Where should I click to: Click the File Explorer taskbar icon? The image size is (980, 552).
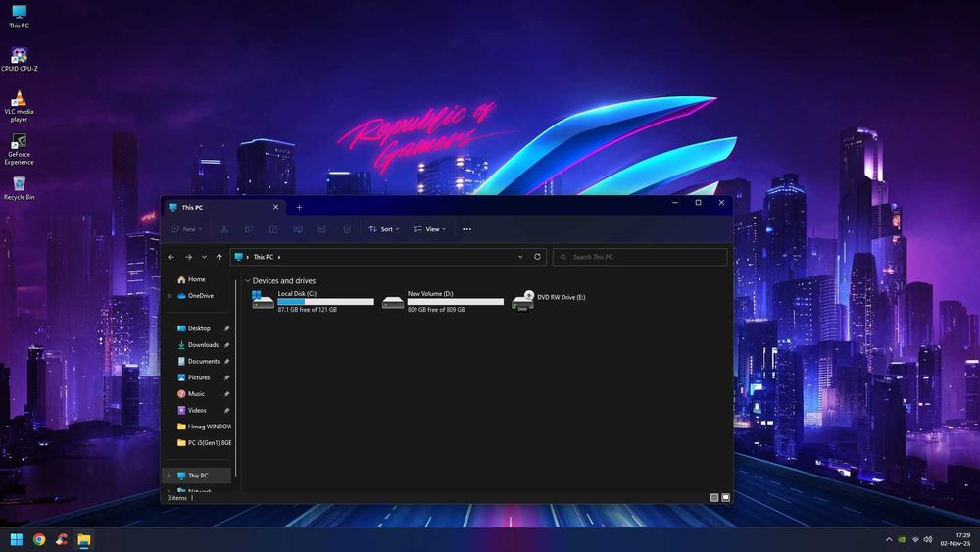[x=83, y=539]
